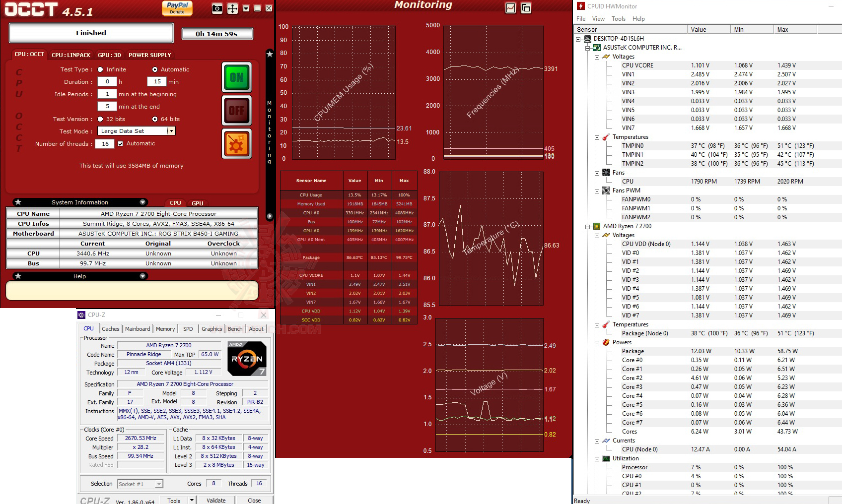Viewport: 842px width, 504px height.
Task: Open the Bench tab in CPU-Z
Action: [235, 329]
